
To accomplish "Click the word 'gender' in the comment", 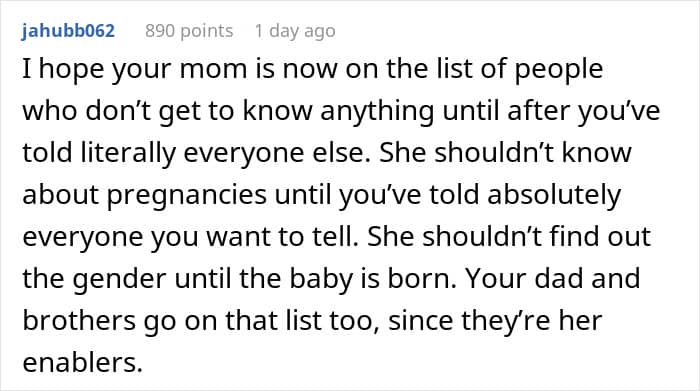I will tap(119, 279).
